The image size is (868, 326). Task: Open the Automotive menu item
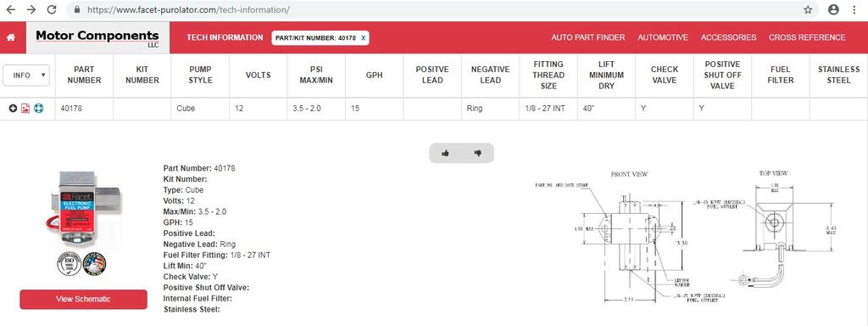tap(663, 37)
